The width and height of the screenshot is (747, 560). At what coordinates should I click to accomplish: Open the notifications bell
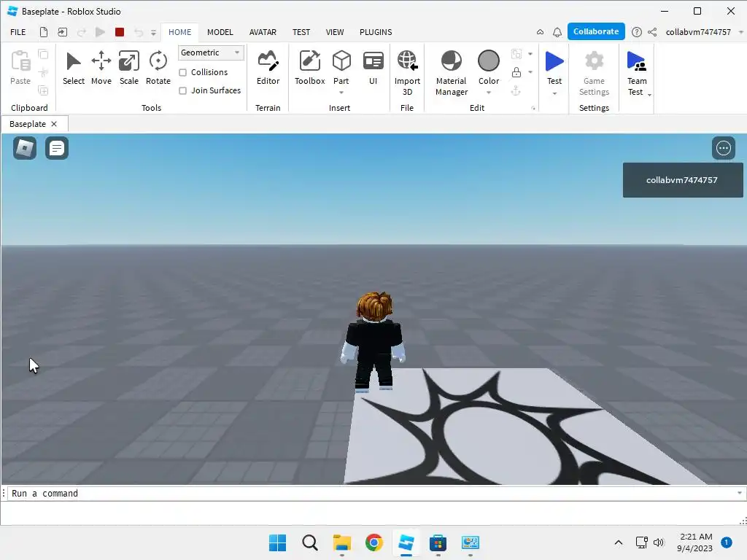pyautogui.click(x=557, y=32)
